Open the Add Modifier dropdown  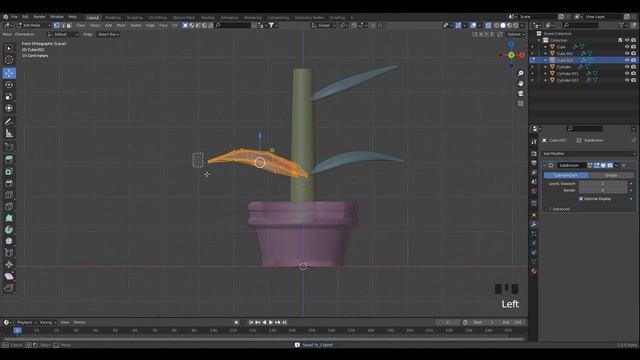(x=588, y=153)
